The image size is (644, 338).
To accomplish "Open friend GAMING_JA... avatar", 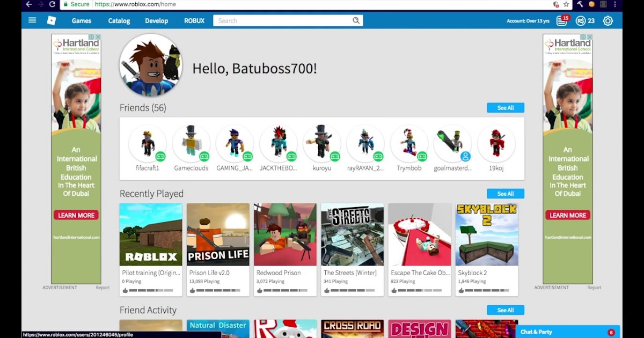I will point(235,144).
